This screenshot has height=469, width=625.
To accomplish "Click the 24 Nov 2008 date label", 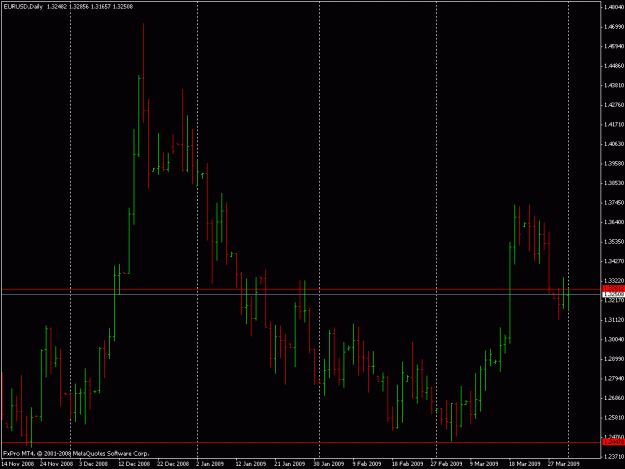I will (57, 464).
